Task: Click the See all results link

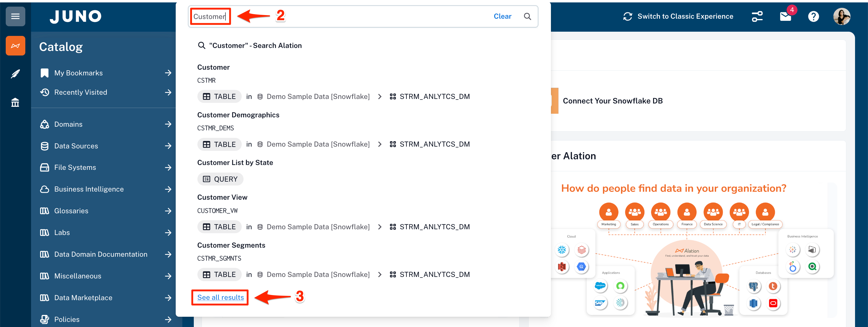Action: coord(220,297)
